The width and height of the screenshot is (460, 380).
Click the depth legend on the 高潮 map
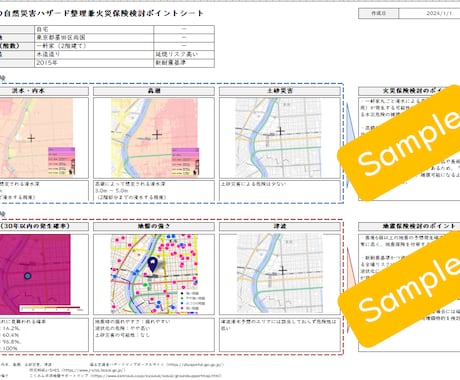[186, 162]
